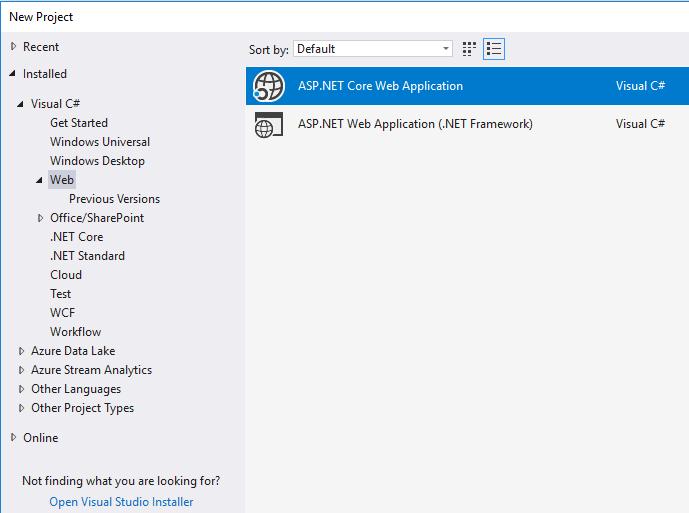This screenshot has height=513, width=689.
Task: Select Azure Data Lake label
Action: [x=73, y=351]
